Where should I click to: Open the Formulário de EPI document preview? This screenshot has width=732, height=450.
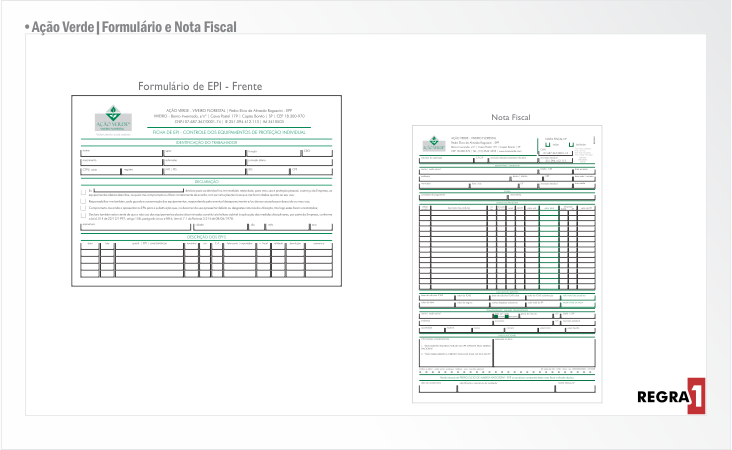pos(206,191)
